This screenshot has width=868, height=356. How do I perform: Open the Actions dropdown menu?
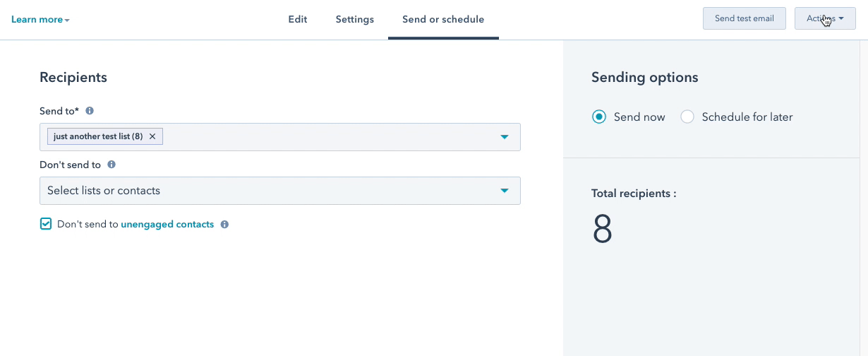[825, 19]
